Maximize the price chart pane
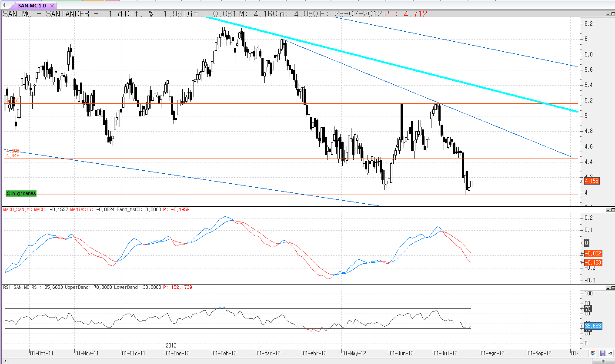Image resolution: width=615 pixels, height=364 pixels. click(x=612, y=13)
